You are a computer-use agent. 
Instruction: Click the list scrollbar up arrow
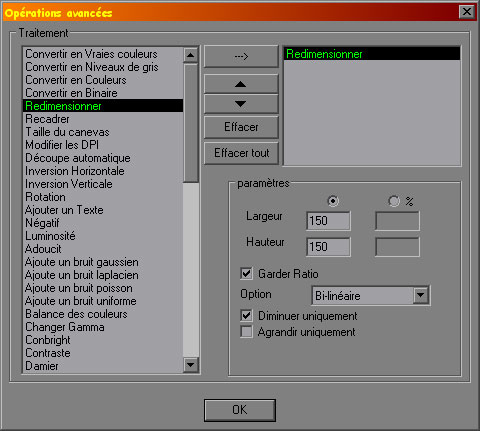191,55
